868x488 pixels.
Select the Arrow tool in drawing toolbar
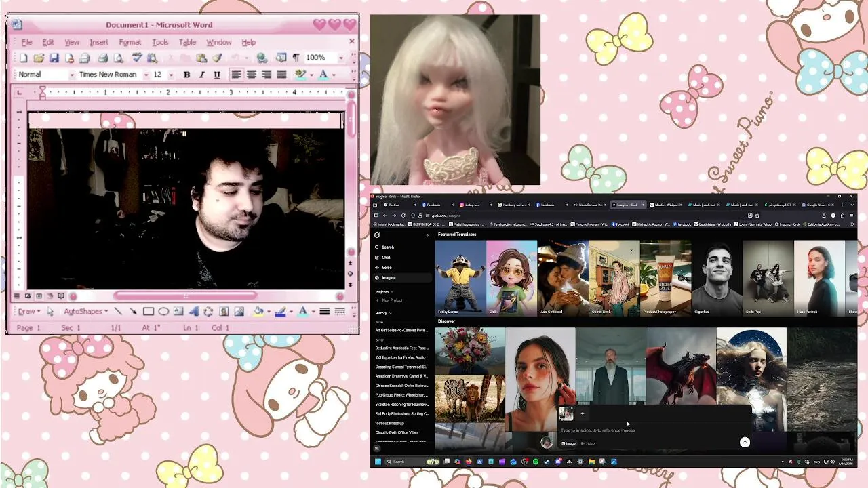(133, 312)
